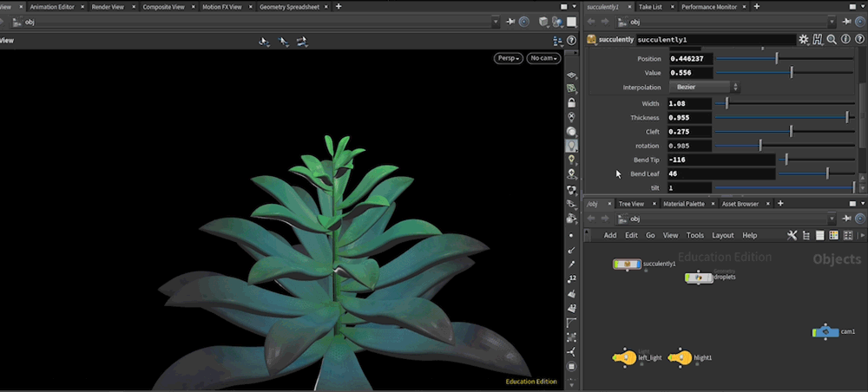The height and width of the screenshot is (392, 868).
Task: Go back in network pane history
Action: pyautogui.click(x=591, y=219)
